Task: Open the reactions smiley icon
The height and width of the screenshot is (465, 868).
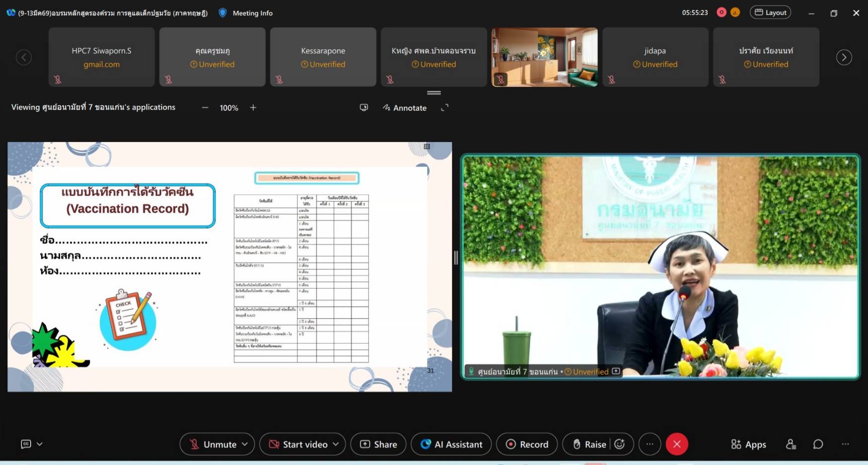Action: click(x=619, y=444)
